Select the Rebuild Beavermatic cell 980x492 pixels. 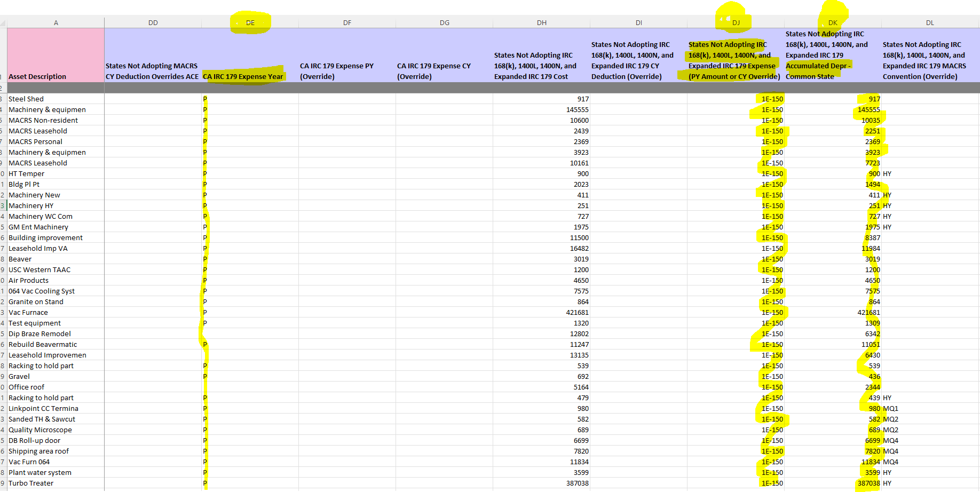56,344
